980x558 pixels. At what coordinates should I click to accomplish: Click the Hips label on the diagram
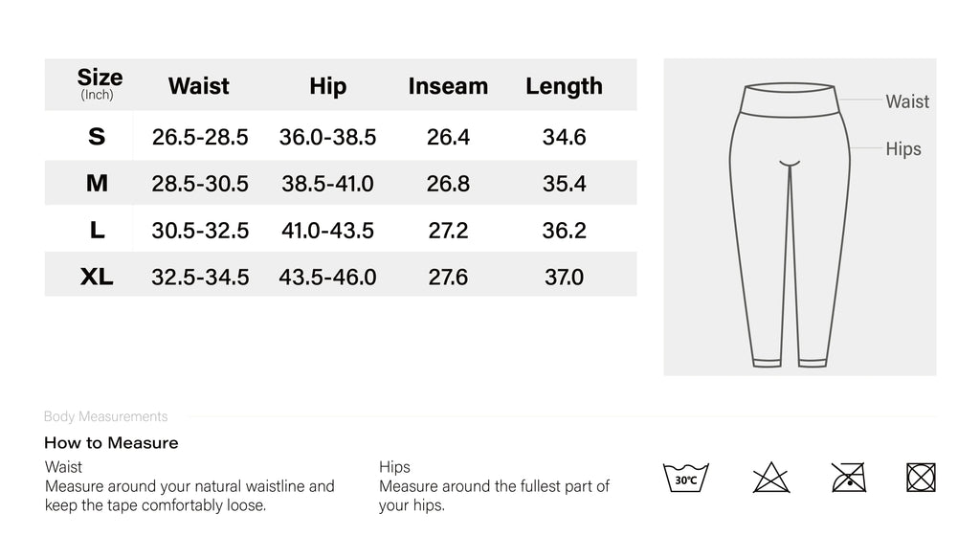902,149
